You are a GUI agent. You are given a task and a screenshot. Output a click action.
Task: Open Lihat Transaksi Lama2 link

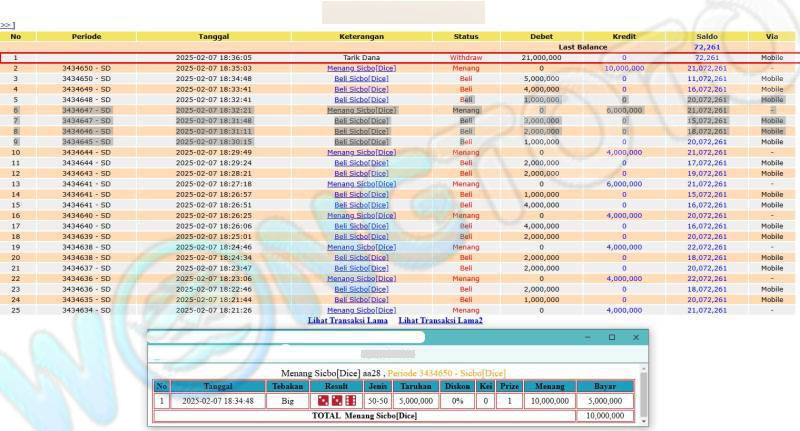440,320
